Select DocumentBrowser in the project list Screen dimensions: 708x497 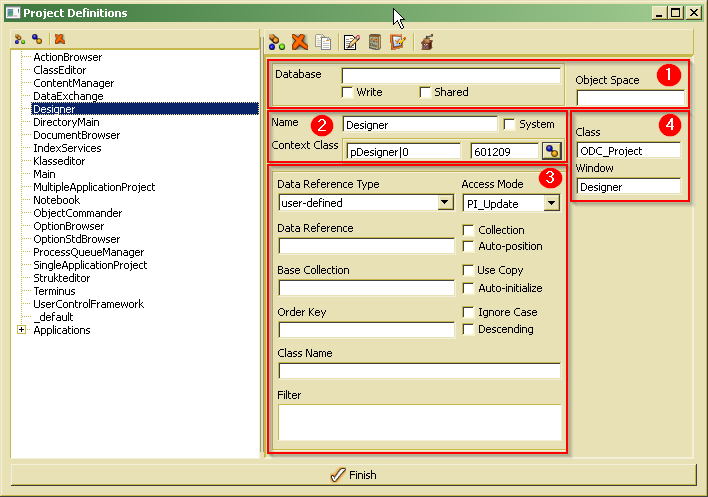click(x=76, y=135)
